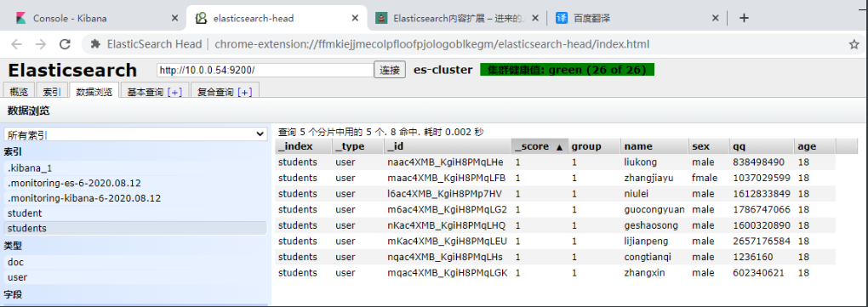This screenshot has height=307, width=868.
Task: Click the es-cluster name label
Action: [x=443, y=70]
